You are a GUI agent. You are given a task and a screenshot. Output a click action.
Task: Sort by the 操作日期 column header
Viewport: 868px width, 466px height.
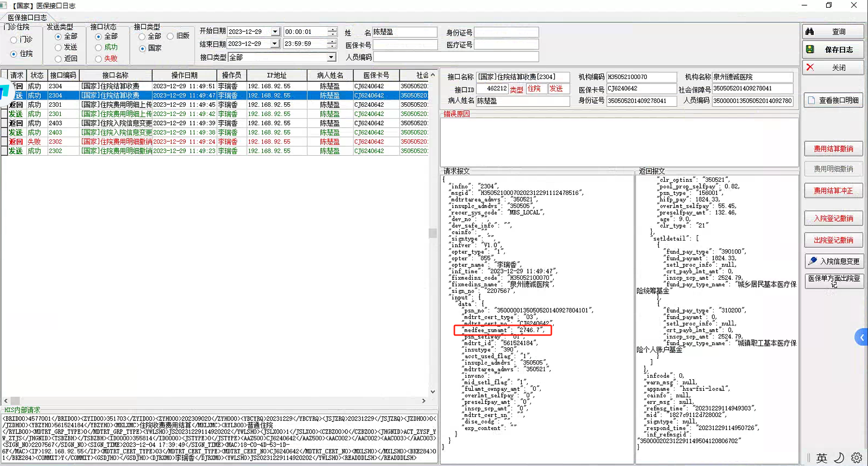pyautogui.click(x=184, y=75)
